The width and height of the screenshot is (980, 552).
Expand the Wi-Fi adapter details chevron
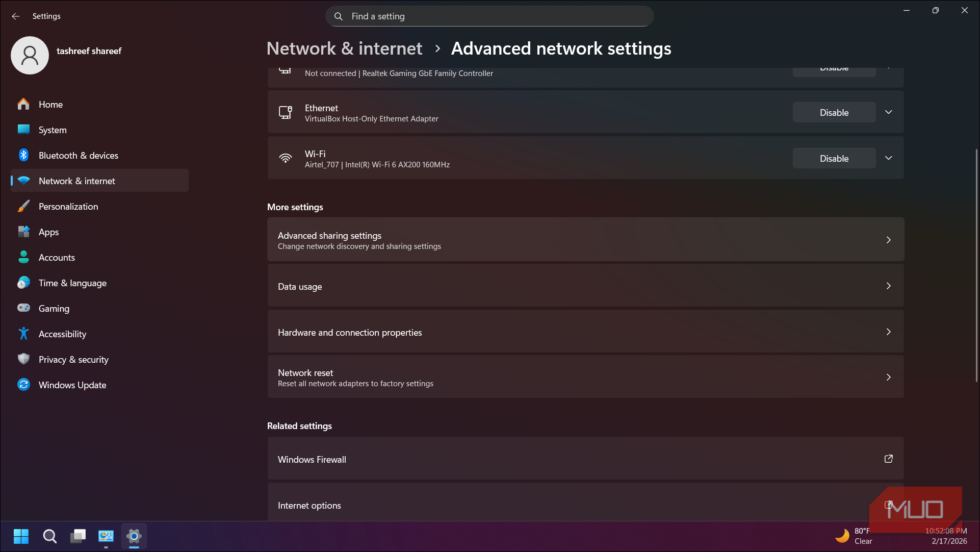point(889,158)
